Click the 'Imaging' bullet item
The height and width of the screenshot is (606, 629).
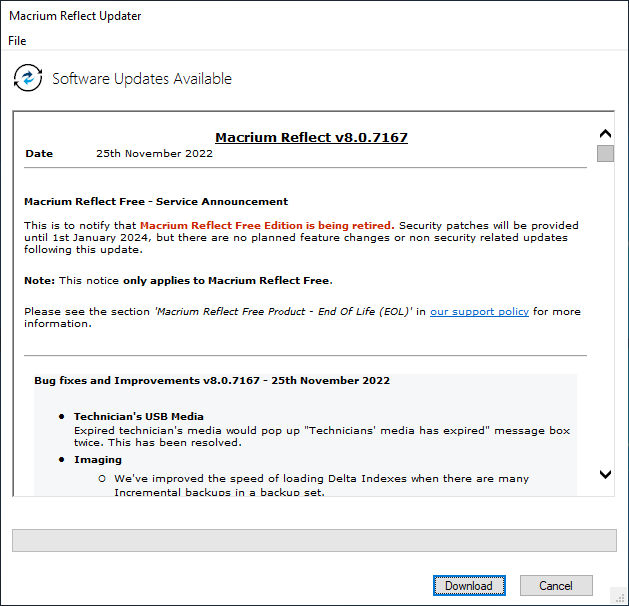point(97,460)
